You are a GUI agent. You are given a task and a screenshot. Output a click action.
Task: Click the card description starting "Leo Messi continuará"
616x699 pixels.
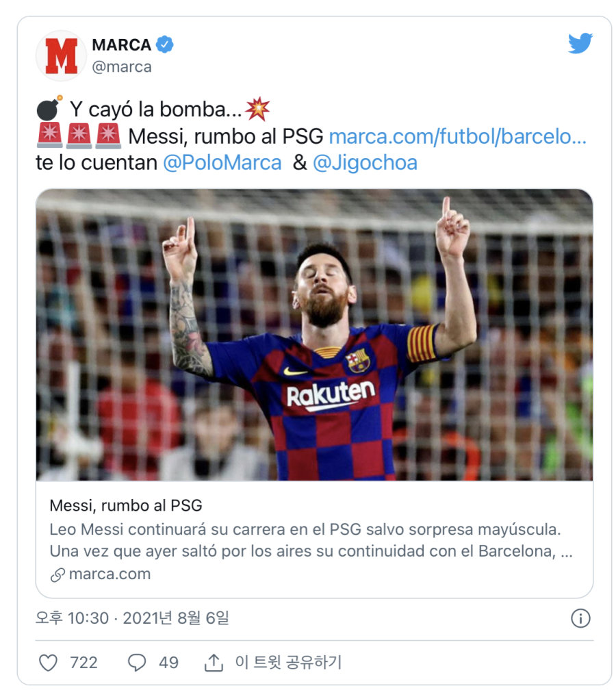point(311,541)
